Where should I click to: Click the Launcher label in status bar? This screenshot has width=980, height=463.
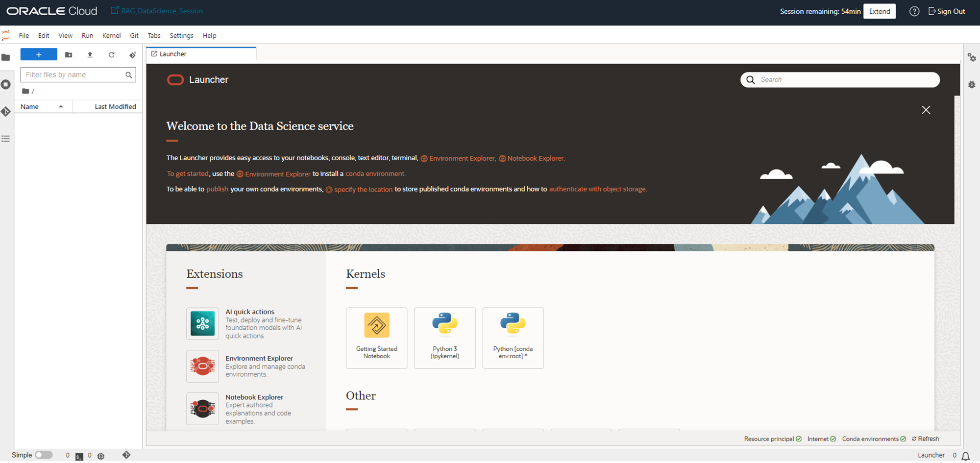(x=931, y=455)
